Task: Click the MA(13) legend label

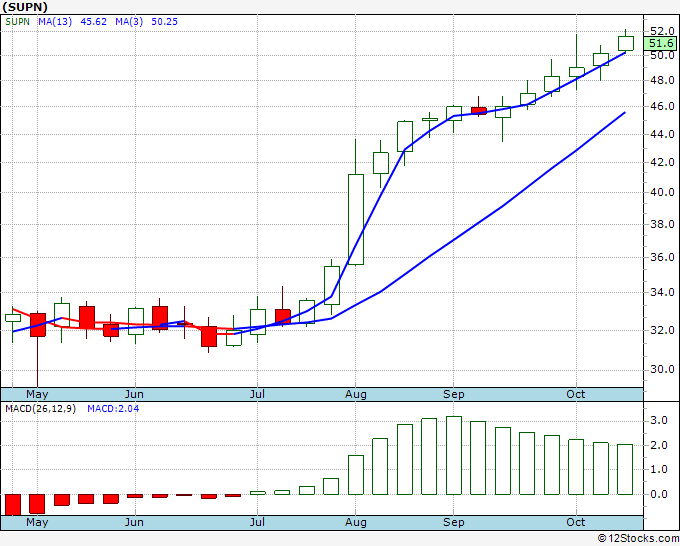Action: click(55, 22)
